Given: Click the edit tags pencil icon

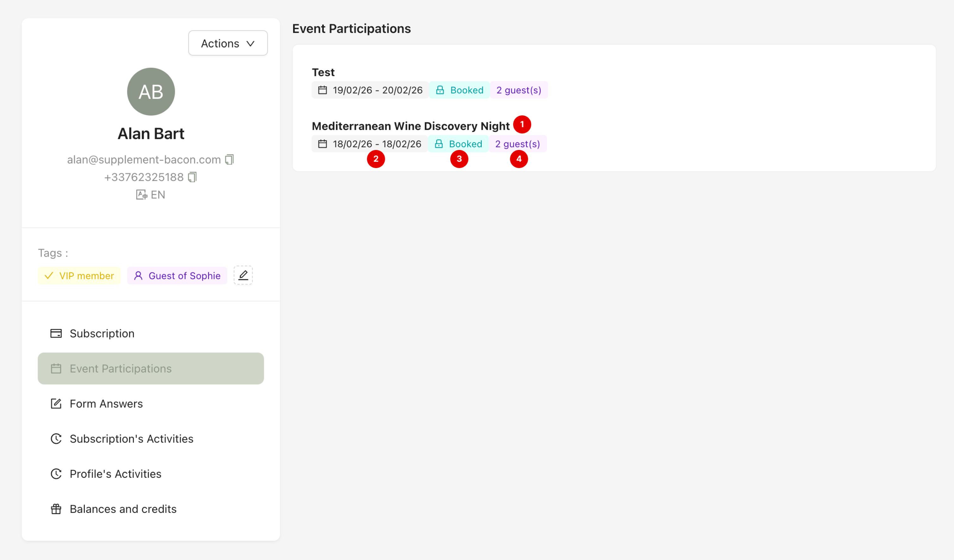Looking at the screenshot, I should [x=243, y=276].
